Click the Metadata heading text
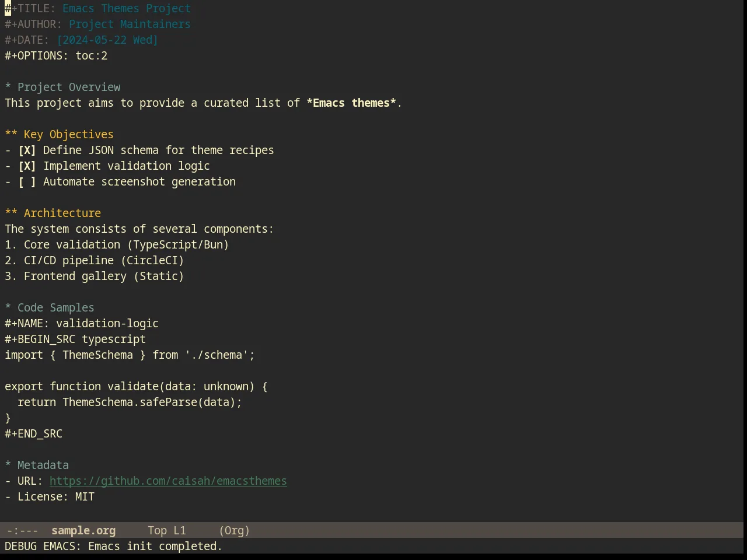 tap(43, 466)
